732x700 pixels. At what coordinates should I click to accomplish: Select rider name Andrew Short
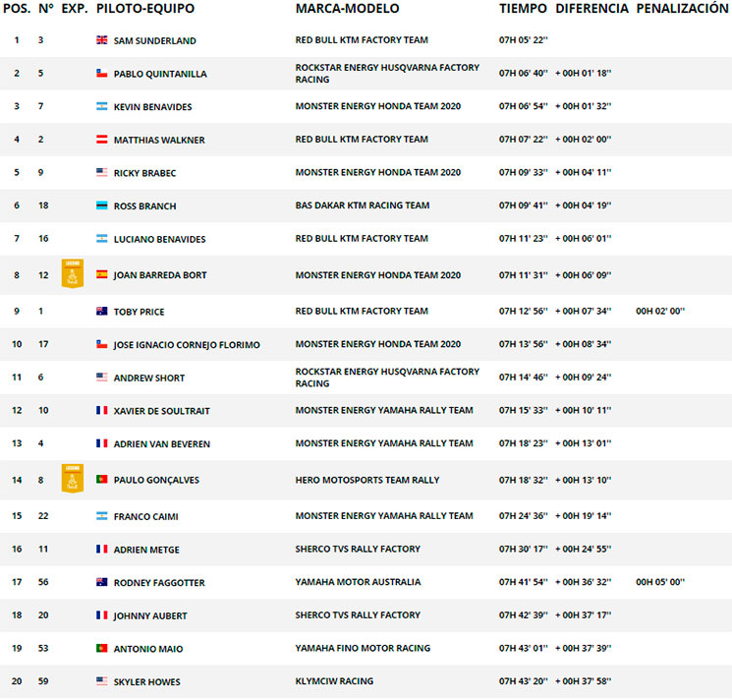pyautogui.click(x=149, y=378)
